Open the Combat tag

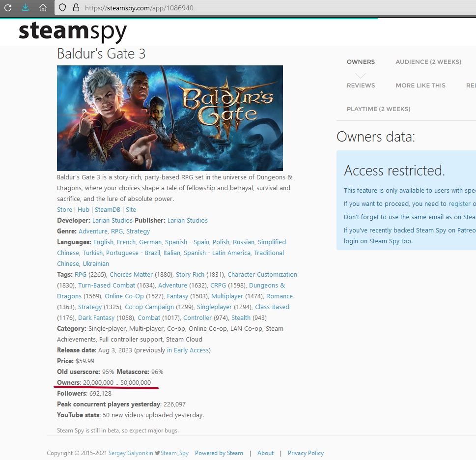tap(149, 317)
